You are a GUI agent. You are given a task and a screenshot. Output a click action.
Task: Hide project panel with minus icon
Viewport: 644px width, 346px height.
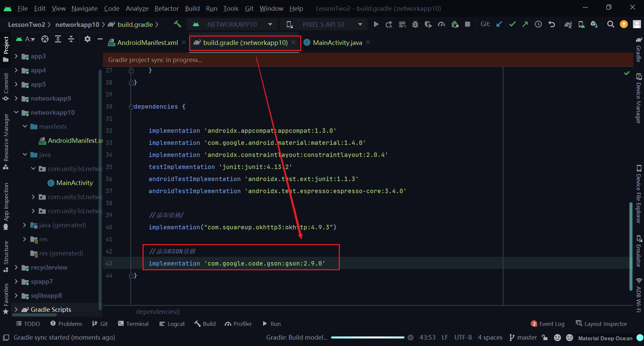[x=100, y=39]
